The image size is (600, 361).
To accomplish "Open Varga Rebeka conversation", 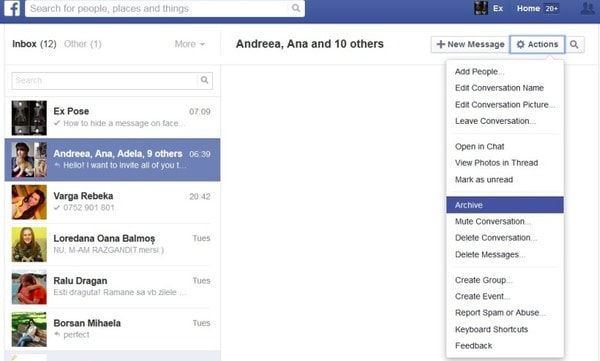I will (112, 202).
